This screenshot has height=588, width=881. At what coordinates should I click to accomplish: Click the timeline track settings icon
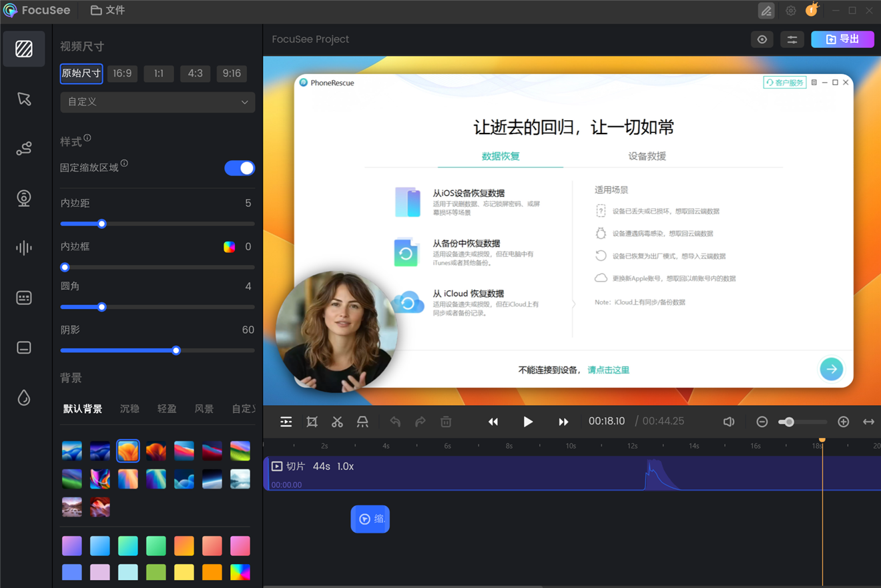286,422
